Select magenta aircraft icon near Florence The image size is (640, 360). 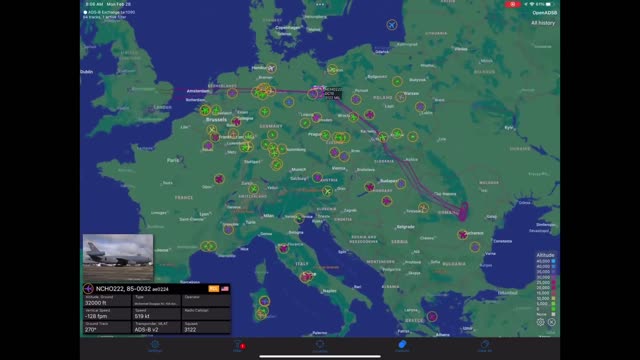click(x=283, y=248)
